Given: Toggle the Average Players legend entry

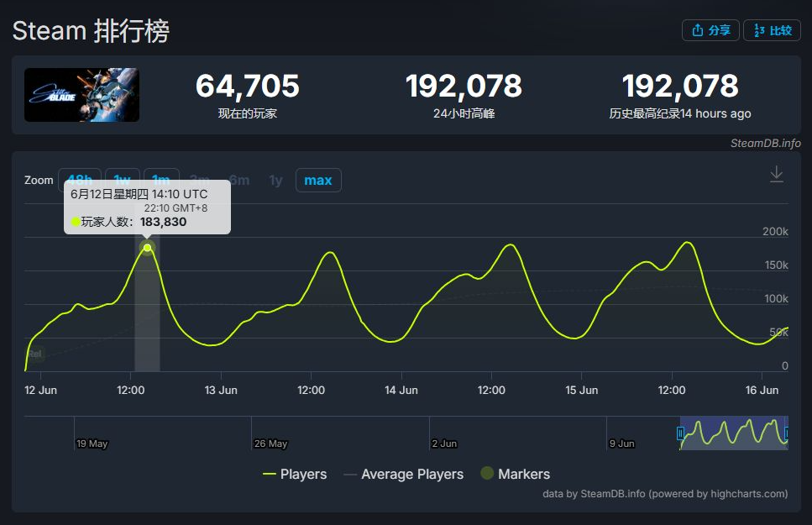Looking at the screenshot, I should point(404,475).
